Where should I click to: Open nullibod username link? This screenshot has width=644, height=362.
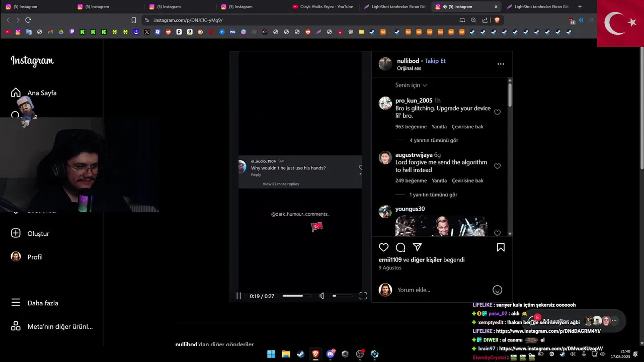[x=408, y=61]
